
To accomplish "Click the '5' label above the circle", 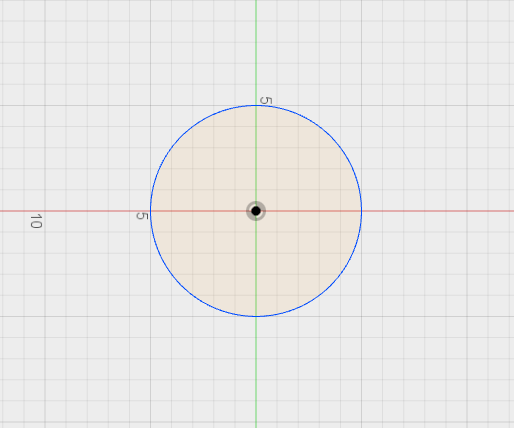I will 266,100.
